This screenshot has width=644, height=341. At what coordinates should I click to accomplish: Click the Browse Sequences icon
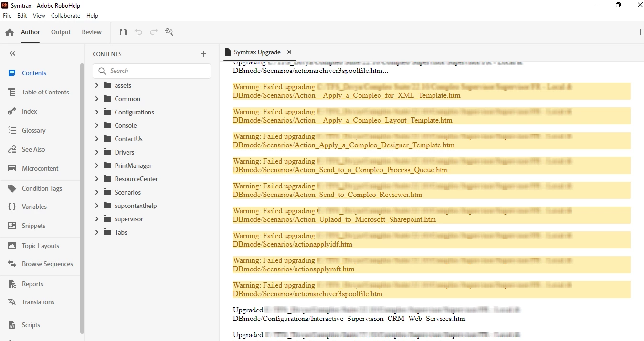click(x=12, y=264)
